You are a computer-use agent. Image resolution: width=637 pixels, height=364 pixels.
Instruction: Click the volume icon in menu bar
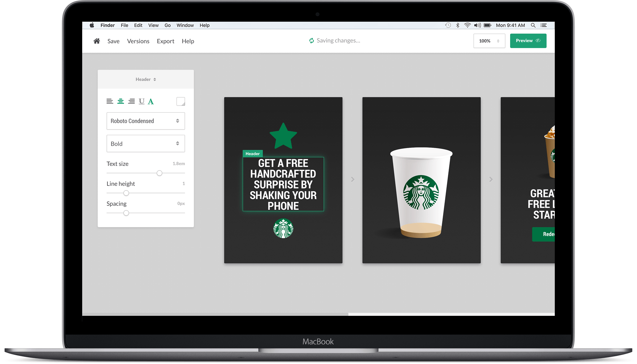477,25
